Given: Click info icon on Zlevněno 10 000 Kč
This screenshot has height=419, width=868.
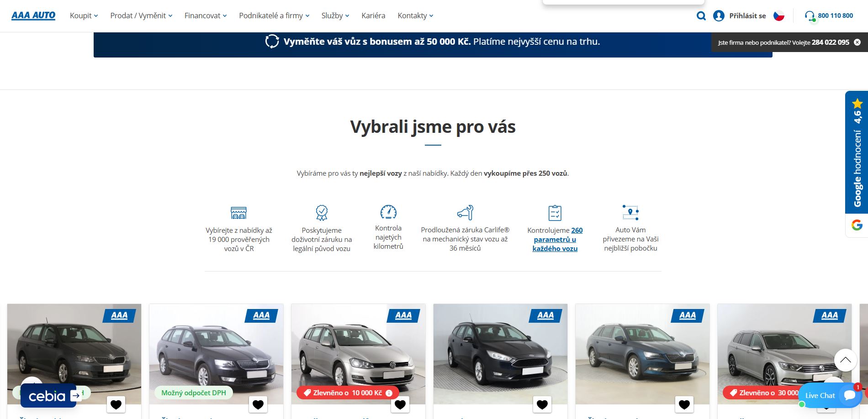Looking at the screenshot, I should point(389,393).
